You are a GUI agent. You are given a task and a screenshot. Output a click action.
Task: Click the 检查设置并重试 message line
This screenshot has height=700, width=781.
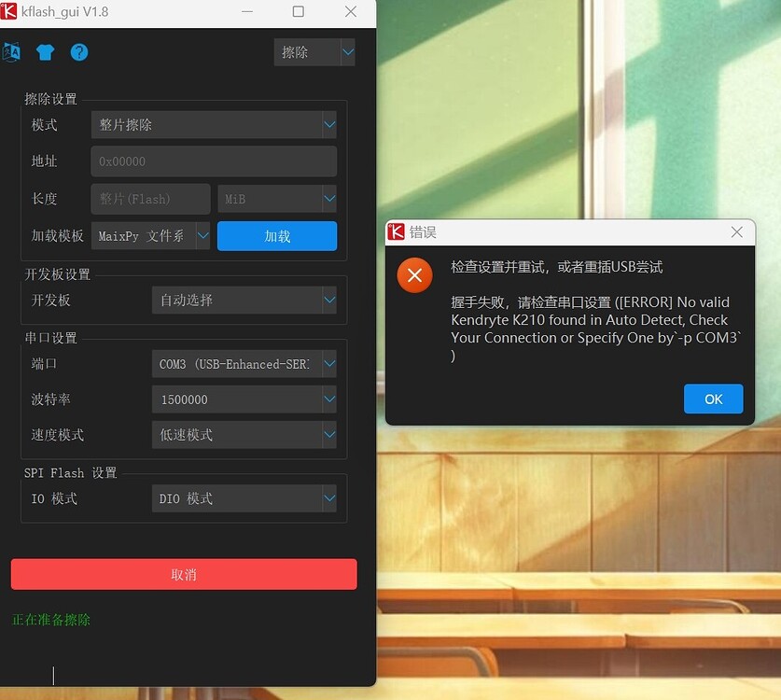click(x=557, y=267)
